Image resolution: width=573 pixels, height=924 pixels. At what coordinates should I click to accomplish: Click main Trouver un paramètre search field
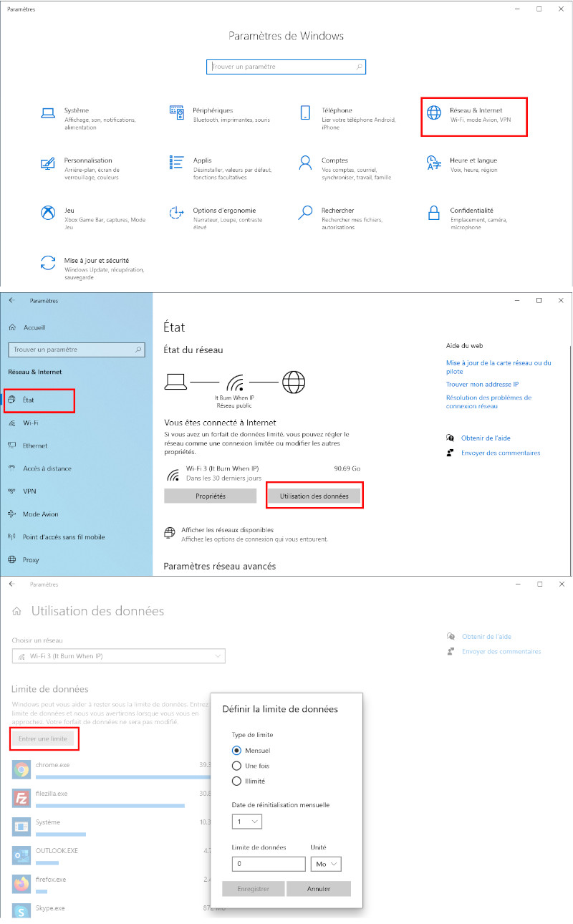pyautogui.click(x=286, y=67)
